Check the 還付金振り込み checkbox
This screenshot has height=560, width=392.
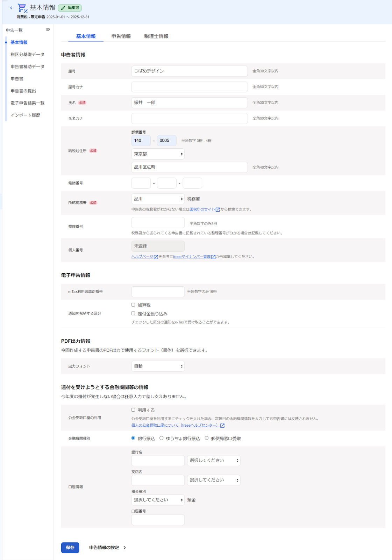pyautogui.click(x=133, y=314)
